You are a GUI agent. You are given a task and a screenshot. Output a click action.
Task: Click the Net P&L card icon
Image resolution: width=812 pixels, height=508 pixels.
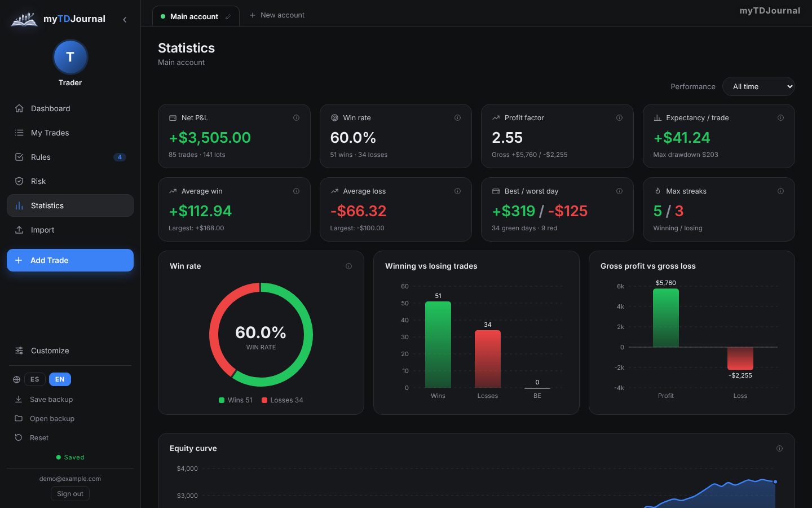pos(173,118)
